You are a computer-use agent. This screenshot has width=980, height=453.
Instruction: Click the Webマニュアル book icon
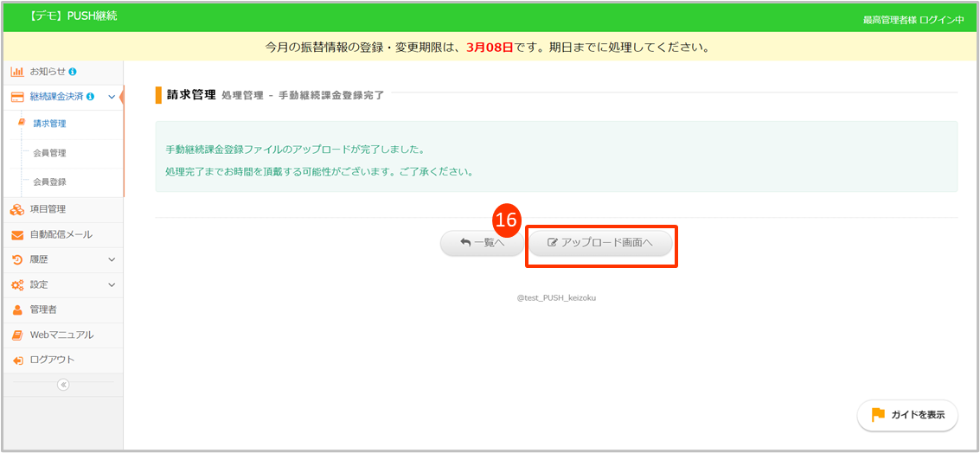click(17, 335)
